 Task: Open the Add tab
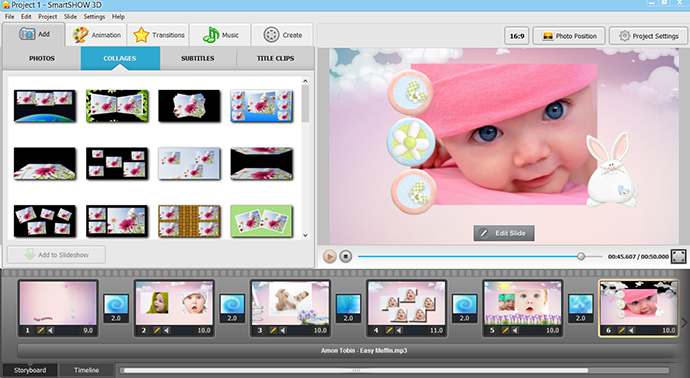(x=34, y=34)
